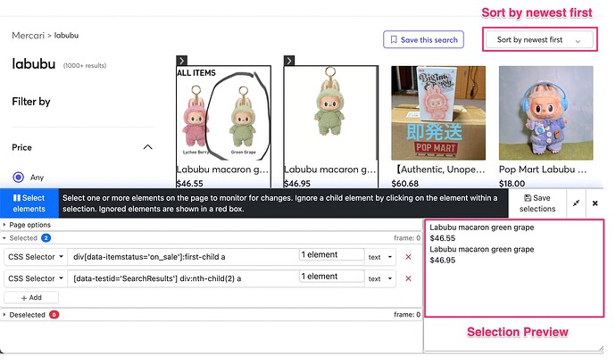
Task: Click the labubu breadcrumb text
Action: click(66, 36)
